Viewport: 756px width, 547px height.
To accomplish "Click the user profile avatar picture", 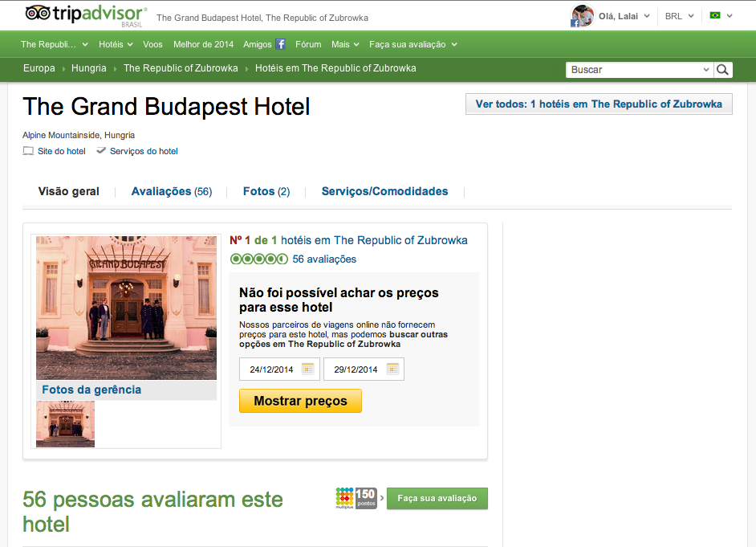I will tap(583, 16).
